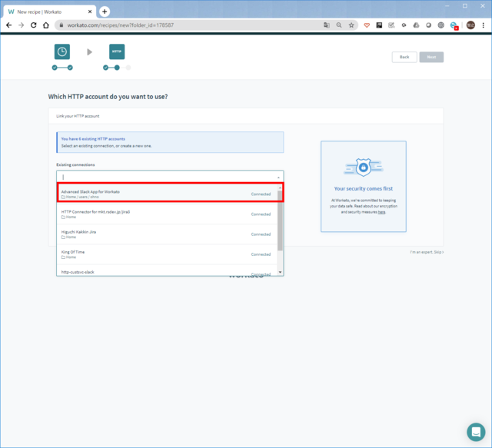492x448 pixels.
Task: Click the globe extension icon
Action: [440, 25]
